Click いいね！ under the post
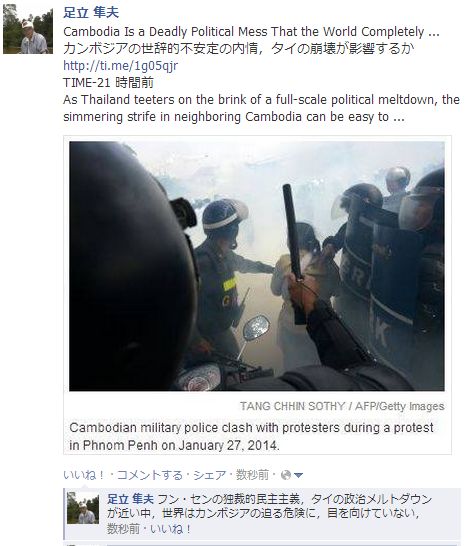 coord(84,475)
